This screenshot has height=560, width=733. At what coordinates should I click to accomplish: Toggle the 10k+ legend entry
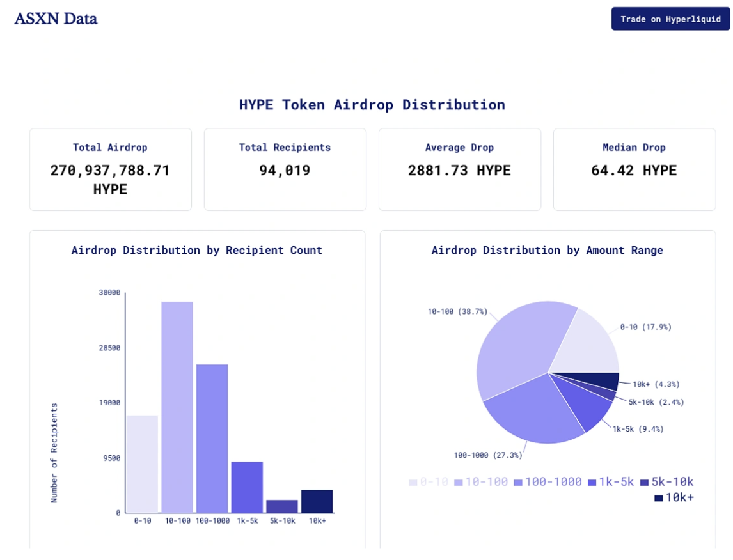pyautogui.click(x=674, y=497)
